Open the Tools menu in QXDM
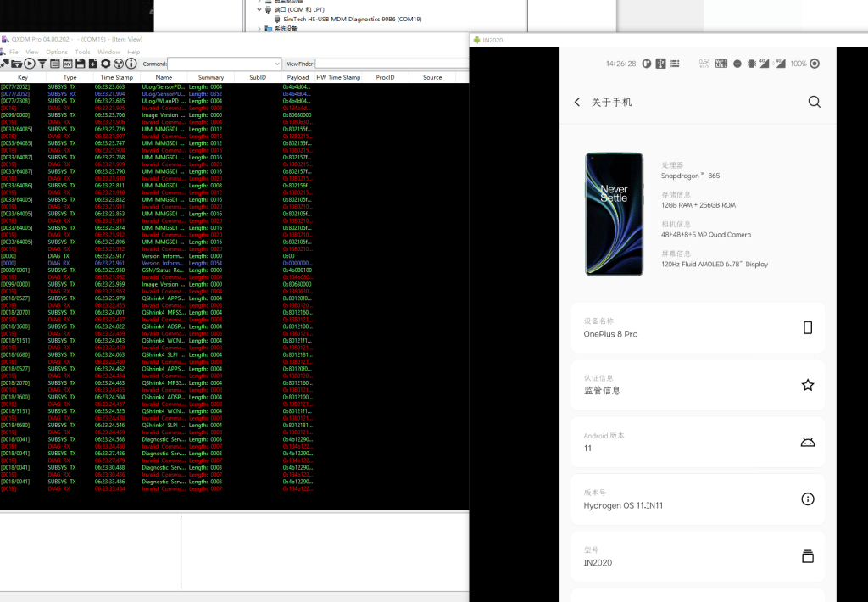868x602 pixels. pyautogui.click(x=82, y=52)
